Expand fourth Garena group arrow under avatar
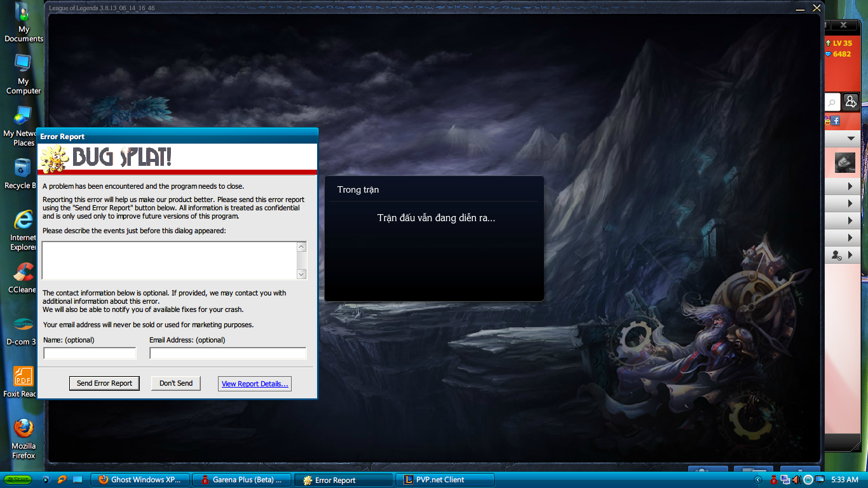Screen dimensions: 868x488 tap(850, 238)
